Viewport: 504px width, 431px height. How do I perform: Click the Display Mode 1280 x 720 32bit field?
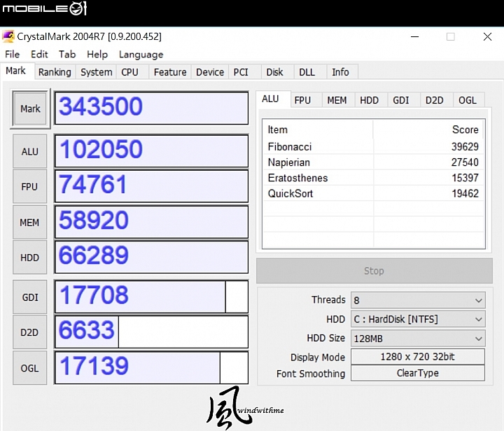point(418,357)
